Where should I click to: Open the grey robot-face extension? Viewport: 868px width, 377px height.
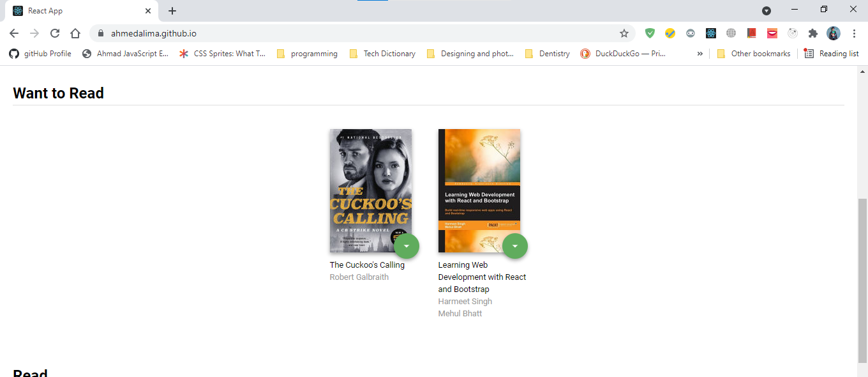[x=691, y=33]
